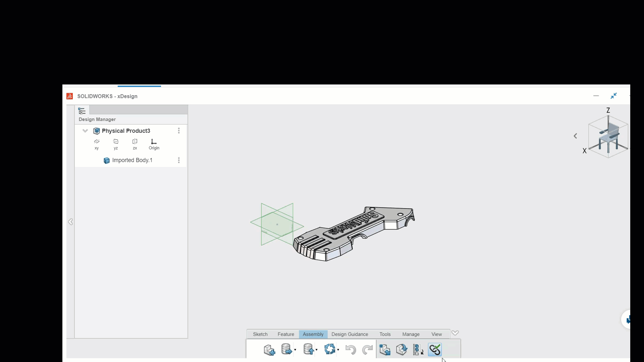Click the Physical Product3 options button
The image size is (644, 362).
click(179, 131)
